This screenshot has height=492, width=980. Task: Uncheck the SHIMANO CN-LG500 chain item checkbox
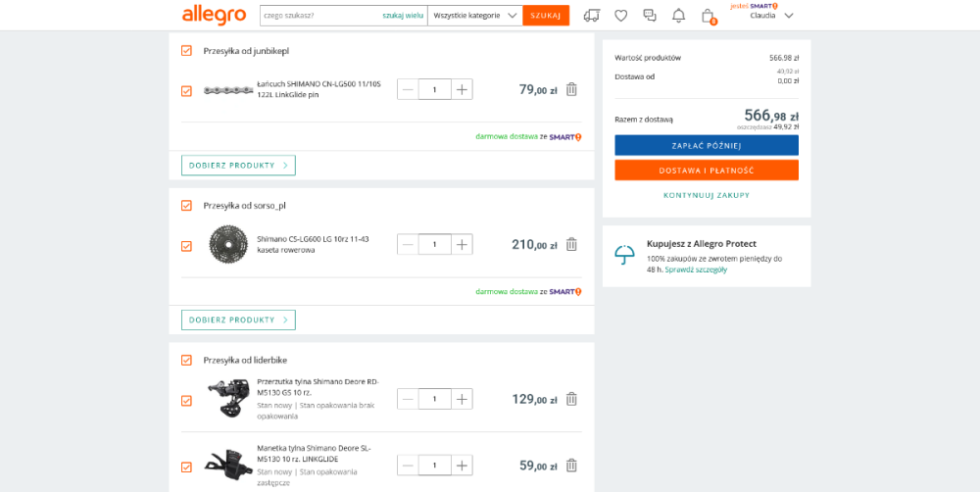pyautogui.click(x=186, y=91)
